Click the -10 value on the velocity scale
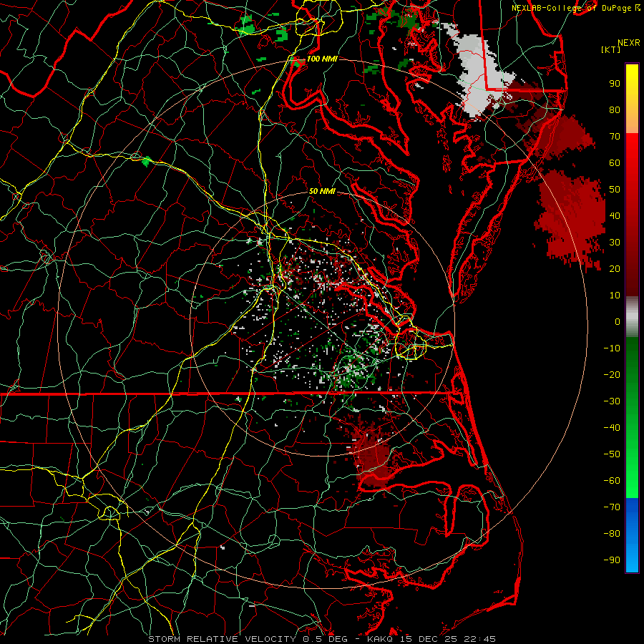644x644 pixels. tap(612, 348)
